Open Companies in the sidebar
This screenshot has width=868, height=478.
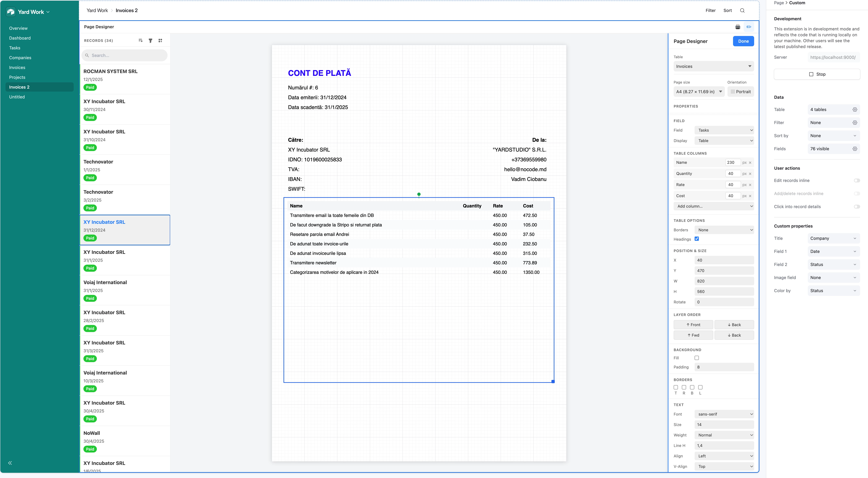click(20, 58)
